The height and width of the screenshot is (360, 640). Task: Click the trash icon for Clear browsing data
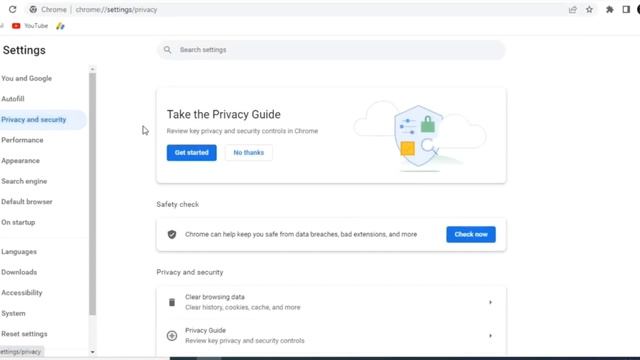click(x=172, y=302)
